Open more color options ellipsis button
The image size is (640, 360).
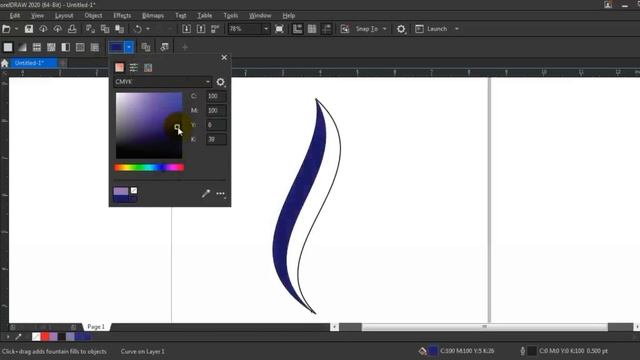pyautogui.click(x=221, y=194)
